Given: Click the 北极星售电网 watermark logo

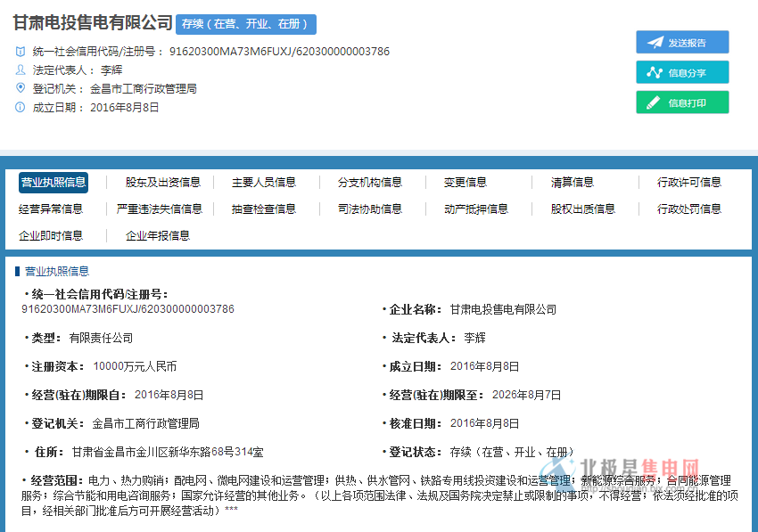Looking at the screenshot, I should (x=624, y=468).
